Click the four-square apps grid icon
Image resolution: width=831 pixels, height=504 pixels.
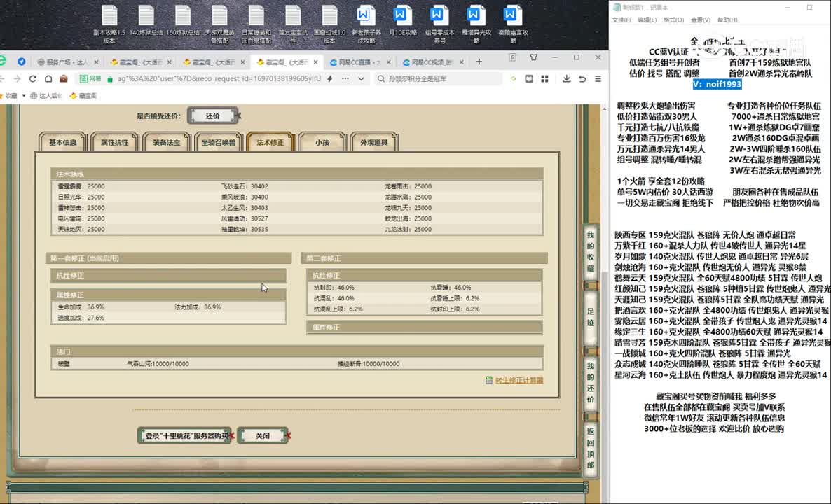tap(544, 79)
